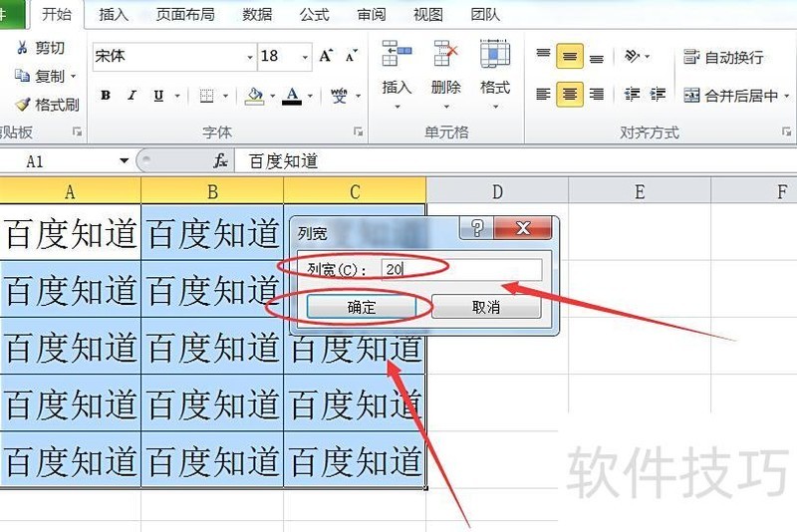Click the Delete cells (删除) icon

tap(445, 54)
